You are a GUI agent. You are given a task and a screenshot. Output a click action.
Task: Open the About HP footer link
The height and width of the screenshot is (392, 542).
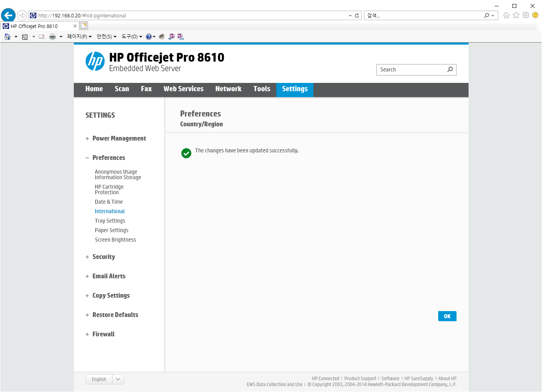coord(448,379)
